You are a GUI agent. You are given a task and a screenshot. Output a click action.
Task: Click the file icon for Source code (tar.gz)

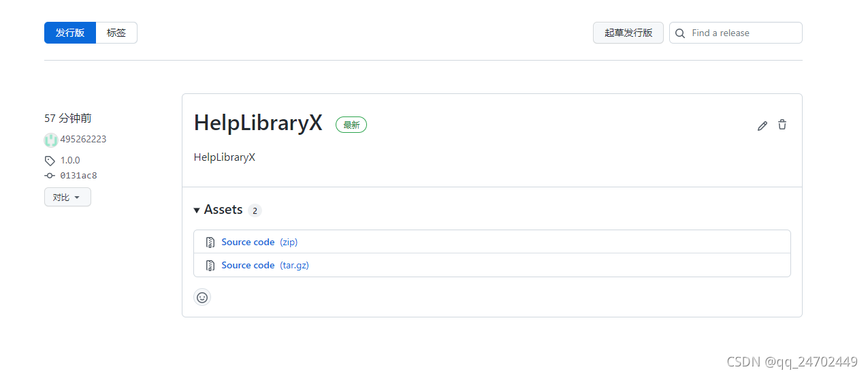click(x=210, y=265)
